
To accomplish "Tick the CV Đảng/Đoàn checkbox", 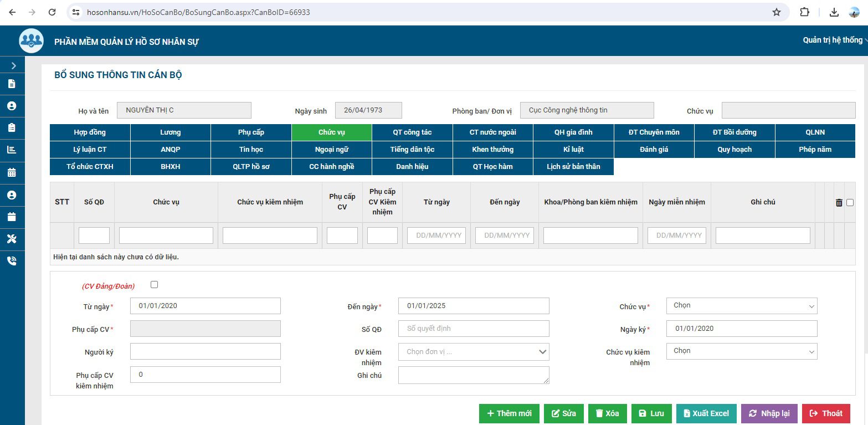I will (154, 285).
